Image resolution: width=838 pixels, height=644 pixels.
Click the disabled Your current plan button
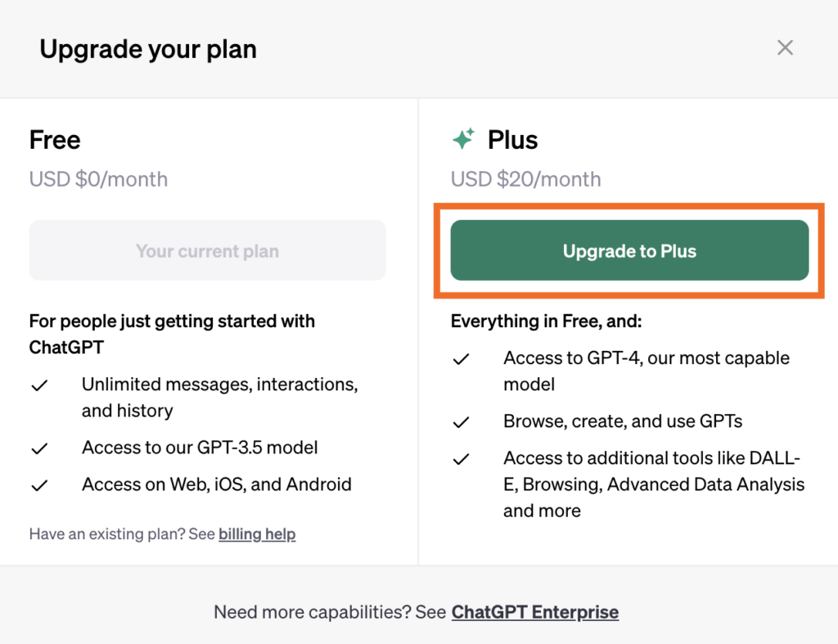coord(207,250)
